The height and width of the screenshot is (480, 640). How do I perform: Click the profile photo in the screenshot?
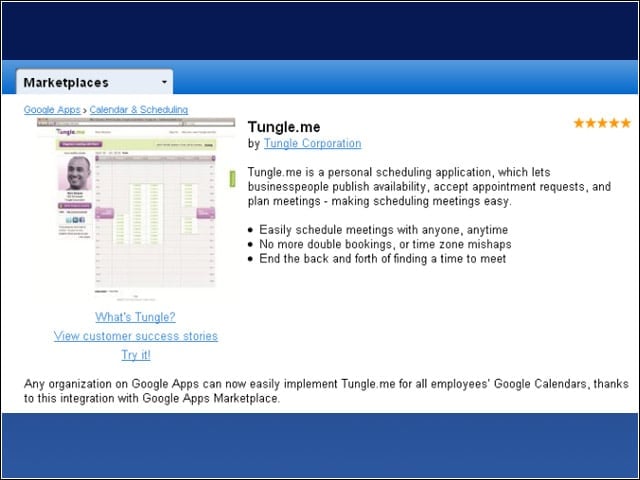[x=75, y=173]
